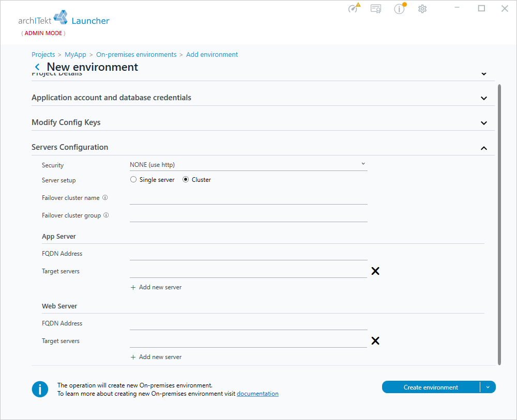The image size is (517, 420).
Task: Open the settings gear icon
Action: click(x=422, y=9)
